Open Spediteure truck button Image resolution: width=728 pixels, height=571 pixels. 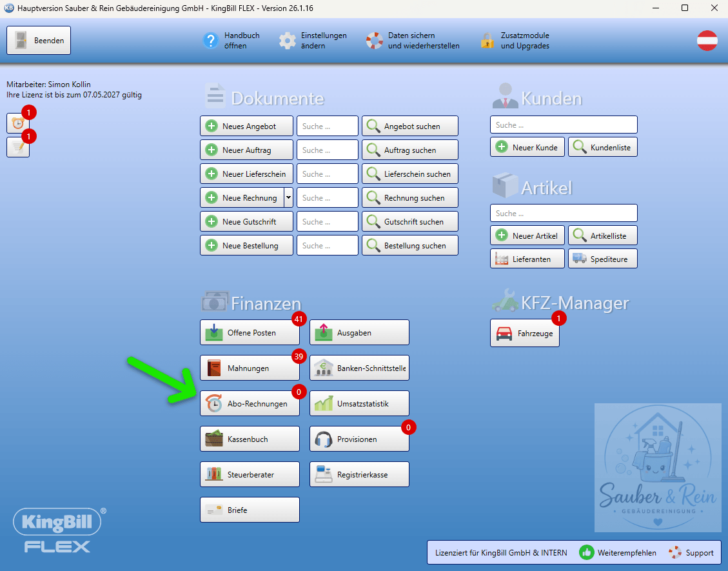[x=603, y=259]
